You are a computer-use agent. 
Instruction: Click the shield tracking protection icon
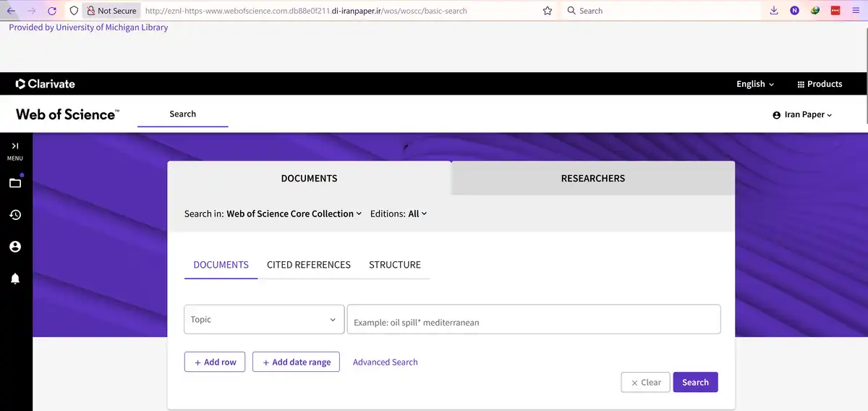tap(74, 11)
